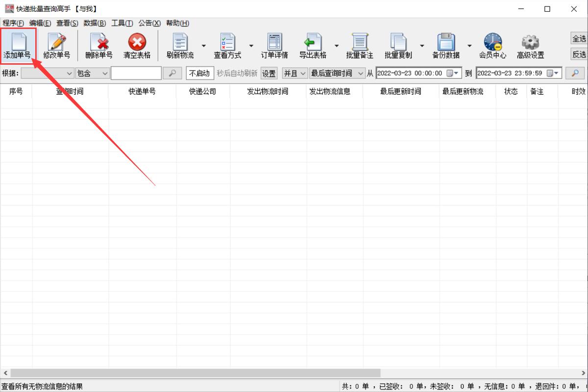588x392 pixels.
Task: Click the 无信息: 0 单 status entry
Action: [x=504, y=387]
